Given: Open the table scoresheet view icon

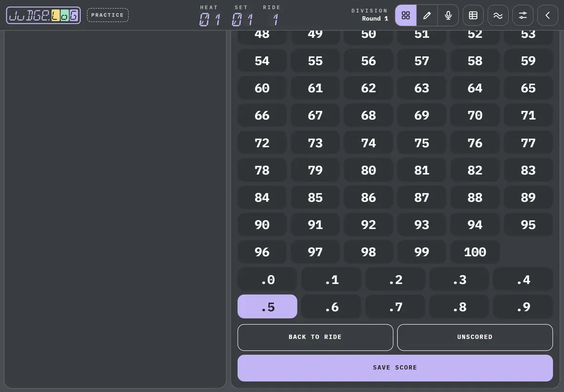Looking at the screenshot, I should (x=473, y=15).
